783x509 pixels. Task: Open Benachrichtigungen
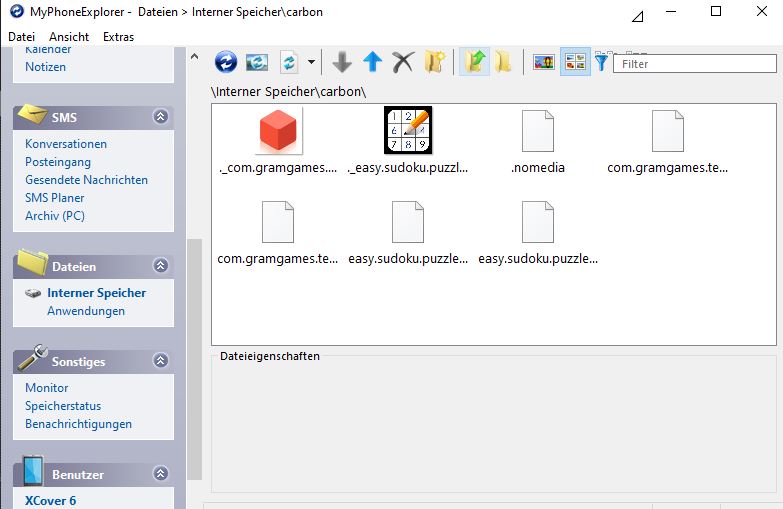pos(78,424)
